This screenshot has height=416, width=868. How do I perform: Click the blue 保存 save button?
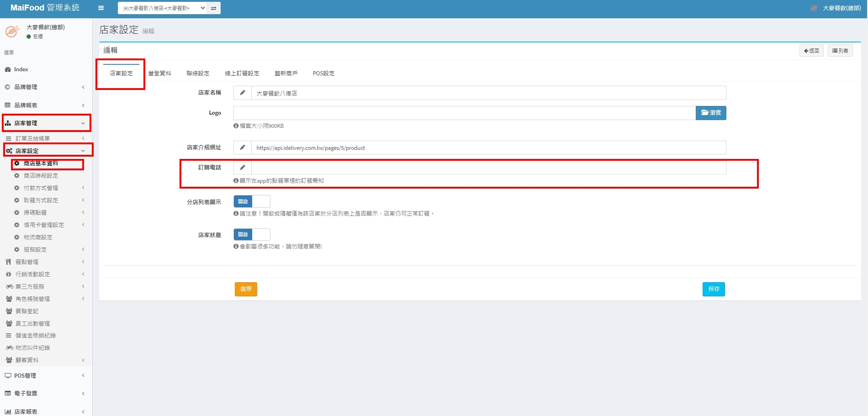[x=713, y=289]
